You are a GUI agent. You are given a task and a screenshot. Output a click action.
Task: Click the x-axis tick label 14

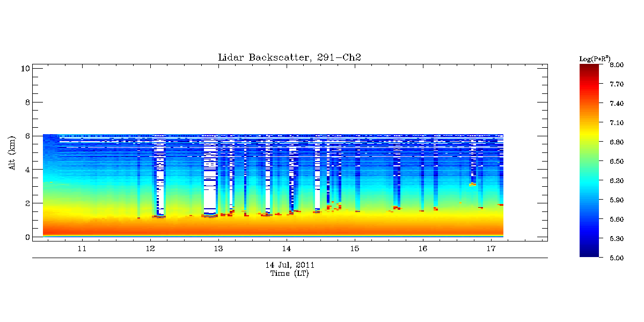(x=287, y=249)
